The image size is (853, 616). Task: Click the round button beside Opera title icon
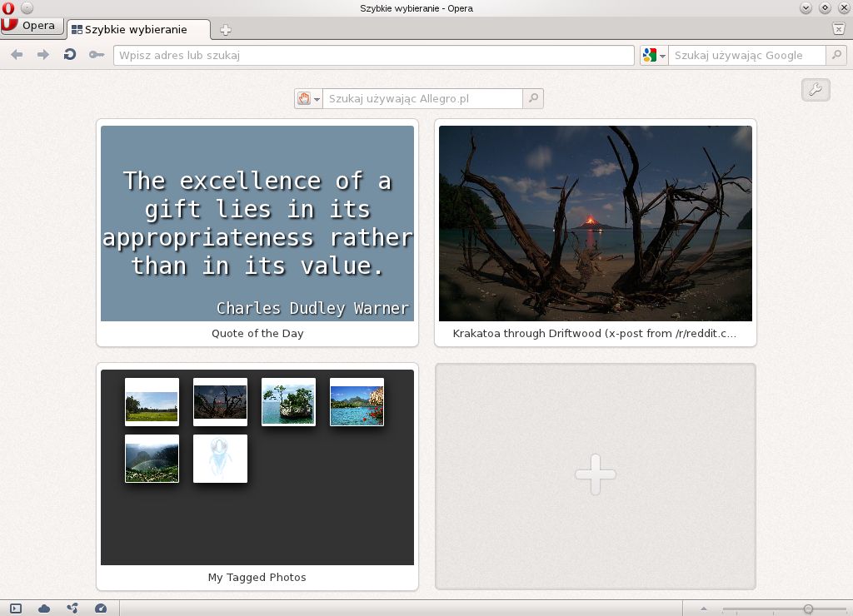tap(27, 8)
